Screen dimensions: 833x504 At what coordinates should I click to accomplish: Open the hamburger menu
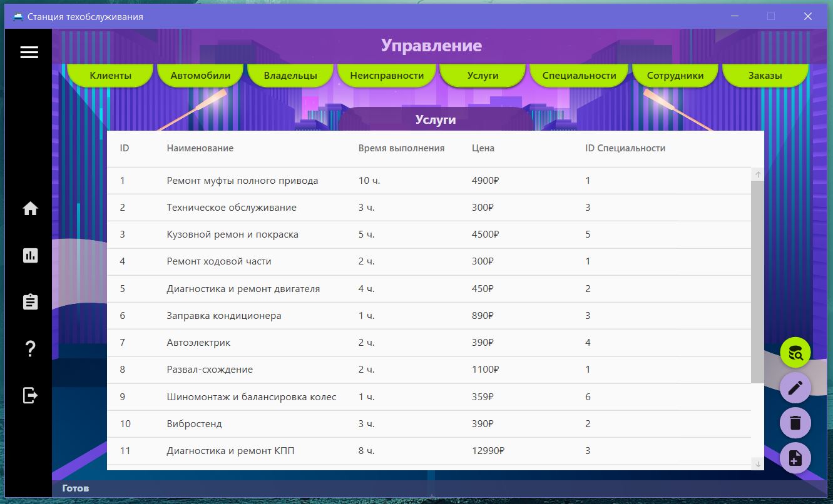point(29,53)
